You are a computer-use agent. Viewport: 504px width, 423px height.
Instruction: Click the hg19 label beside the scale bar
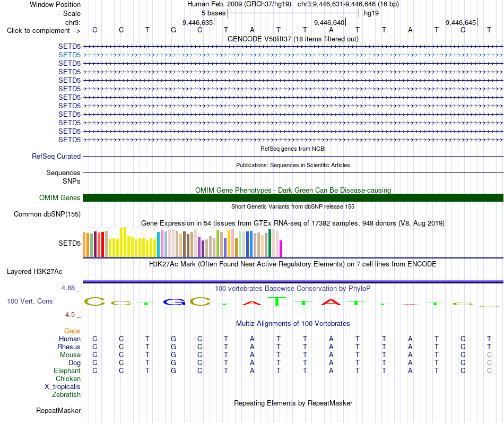click(371, 13)
